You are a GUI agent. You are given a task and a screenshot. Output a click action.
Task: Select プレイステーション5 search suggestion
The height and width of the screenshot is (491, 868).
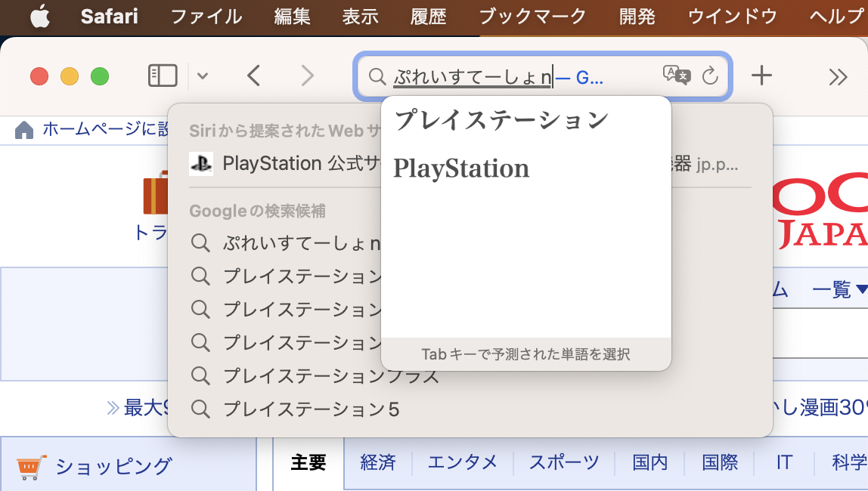(311, 409)
